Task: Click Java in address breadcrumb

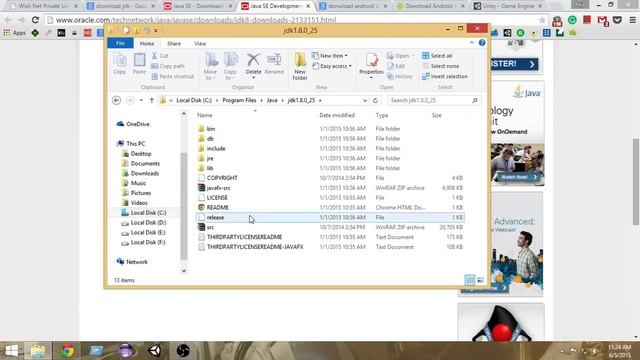Action: pyautogui.click(x=272, y=100)
